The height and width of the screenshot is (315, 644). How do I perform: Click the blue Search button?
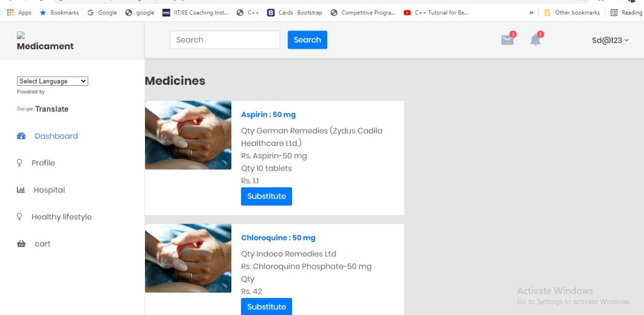(x=307, y=40)
